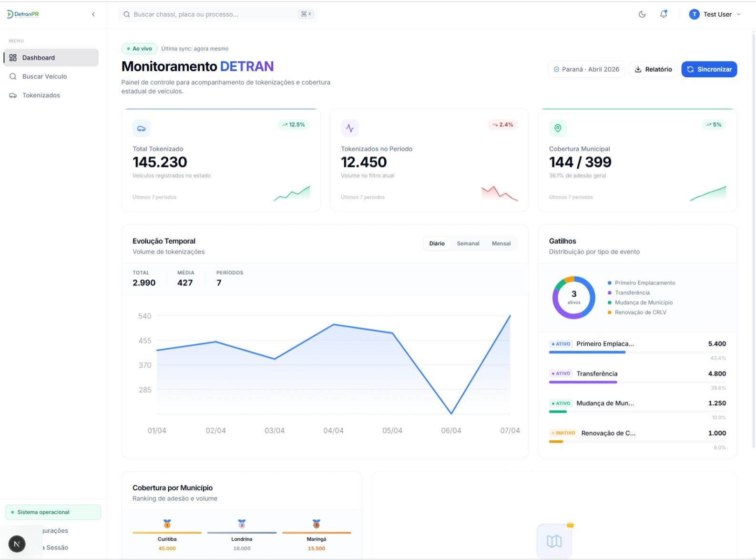
Task: Open the Dashboard menu item
Action: (51, 58)
